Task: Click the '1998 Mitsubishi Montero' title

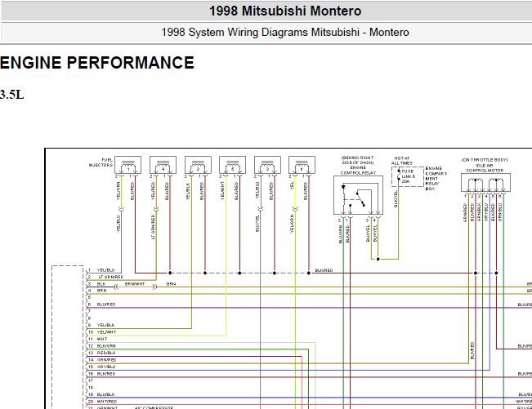Action: pyautogui.click(x=285, y=11)
